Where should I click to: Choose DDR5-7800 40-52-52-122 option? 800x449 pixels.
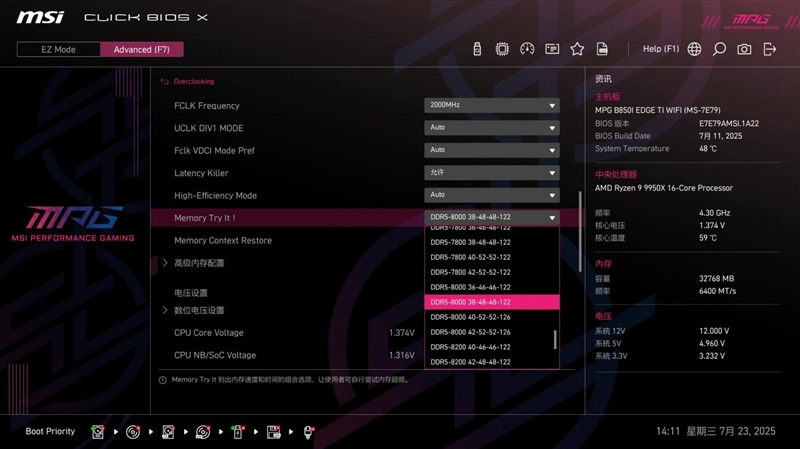click(x=492, y=257)
